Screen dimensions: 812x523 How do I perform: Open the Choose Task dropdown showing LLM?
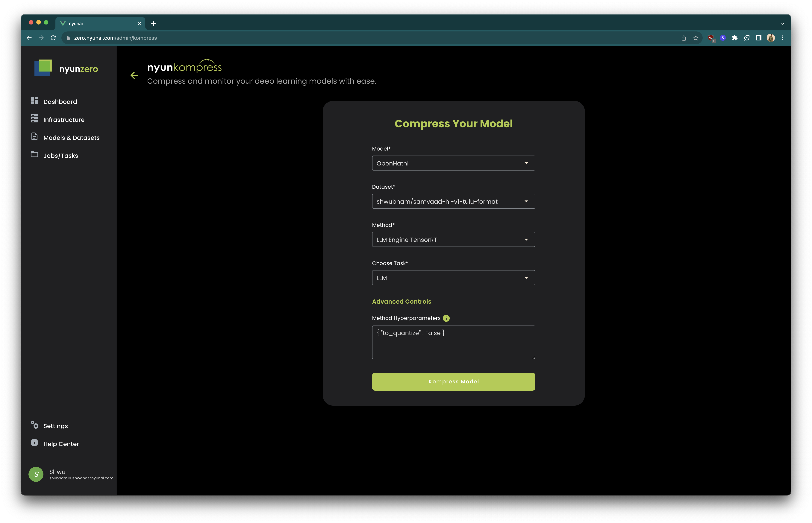[454, 278]
